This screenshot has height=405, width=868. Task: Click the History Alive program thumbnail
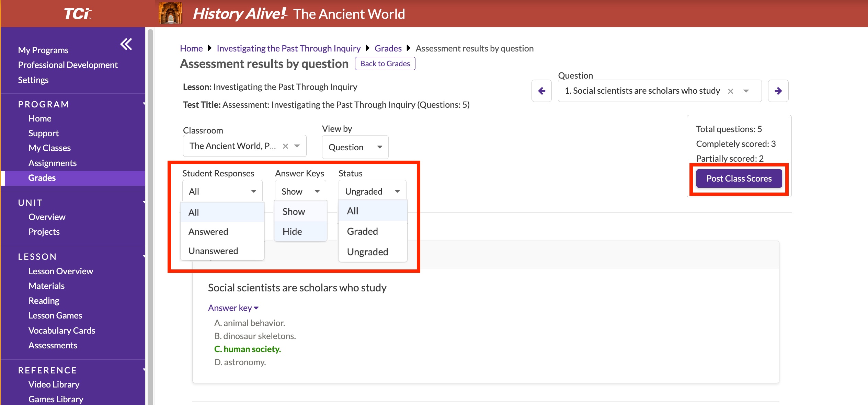coord(170,14)
